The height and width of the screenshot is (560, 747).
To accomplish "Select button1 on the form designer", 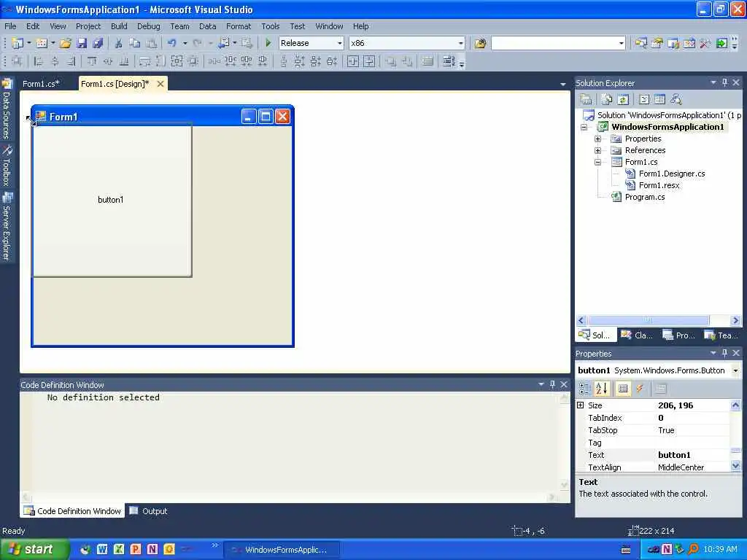I will tap(111, 200).
